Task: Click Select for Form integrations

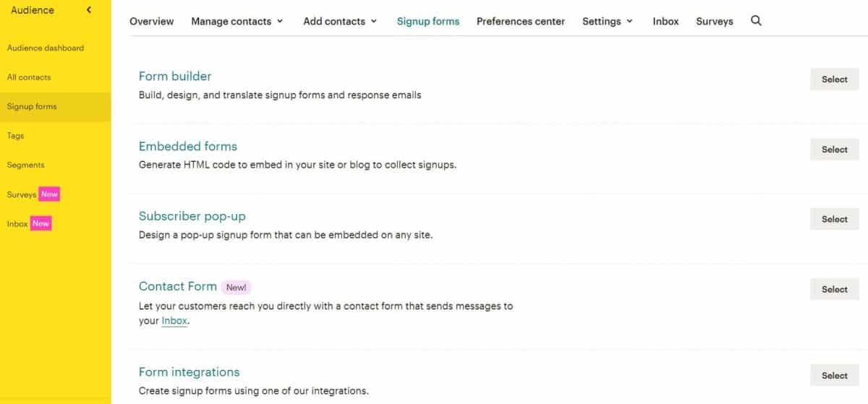Action: 834,376
